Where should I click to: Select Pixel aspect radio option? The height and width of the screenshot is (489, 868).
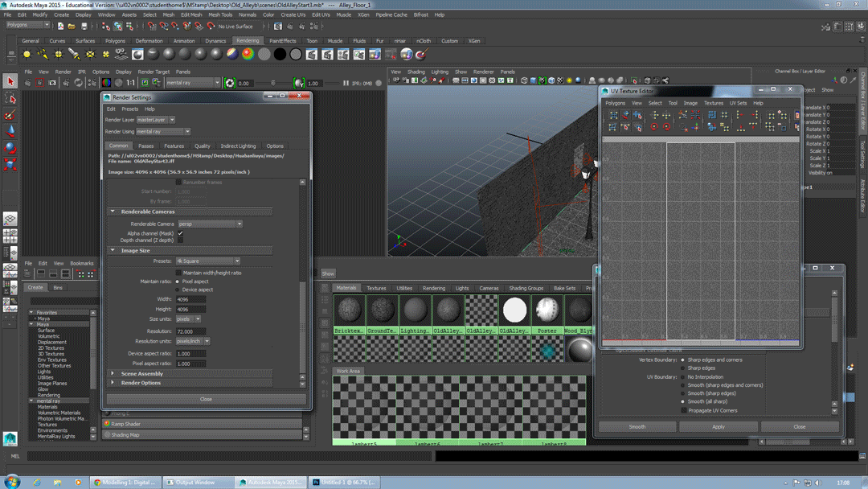[178, 281]
